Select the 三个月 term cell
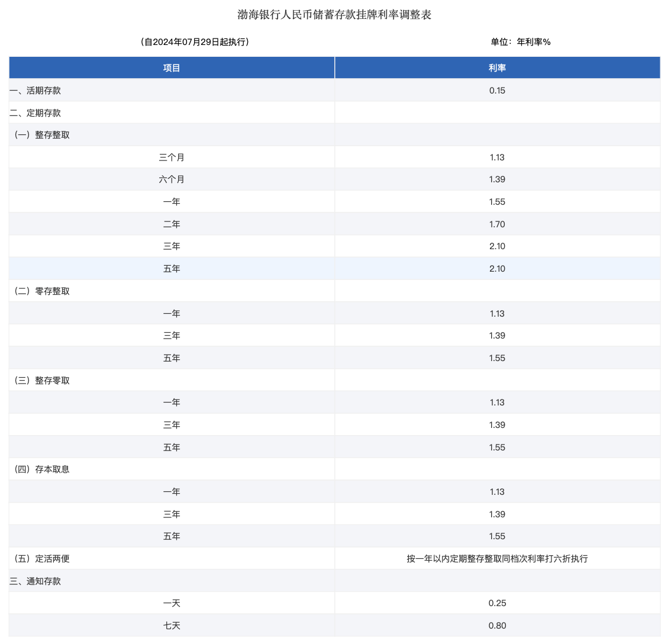This screenshot has height=644, width=671. pyautogui.click(x=172, y=157)
